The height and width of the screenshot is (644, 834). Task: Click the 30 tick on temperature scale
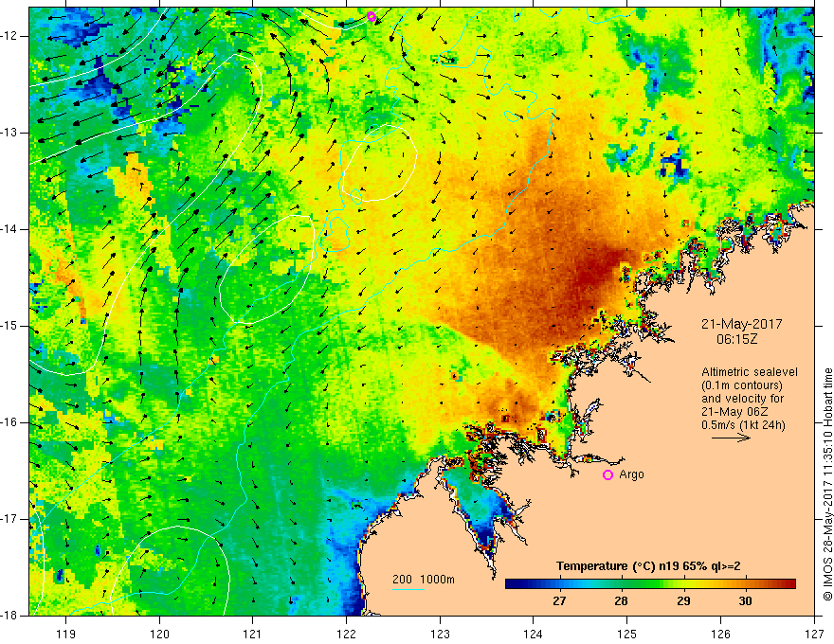pyautogui.click(x=745, y=600)
